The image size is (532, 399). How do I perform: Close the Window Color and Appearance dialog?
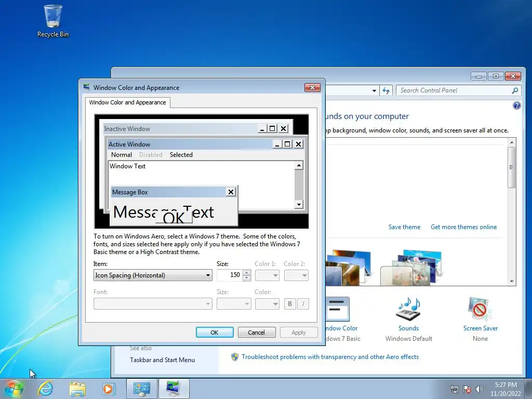coord(312,87)
